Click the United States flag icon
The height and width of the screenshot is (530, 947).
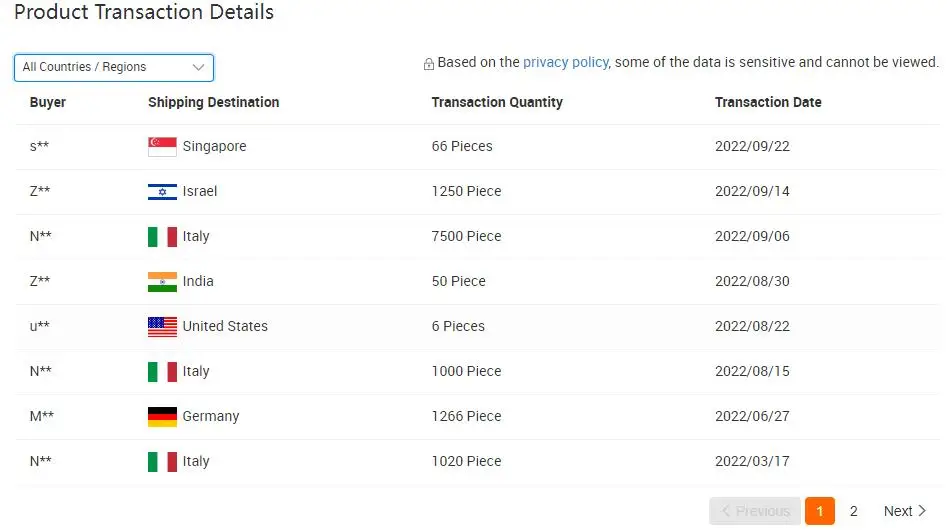pos(162,326)
